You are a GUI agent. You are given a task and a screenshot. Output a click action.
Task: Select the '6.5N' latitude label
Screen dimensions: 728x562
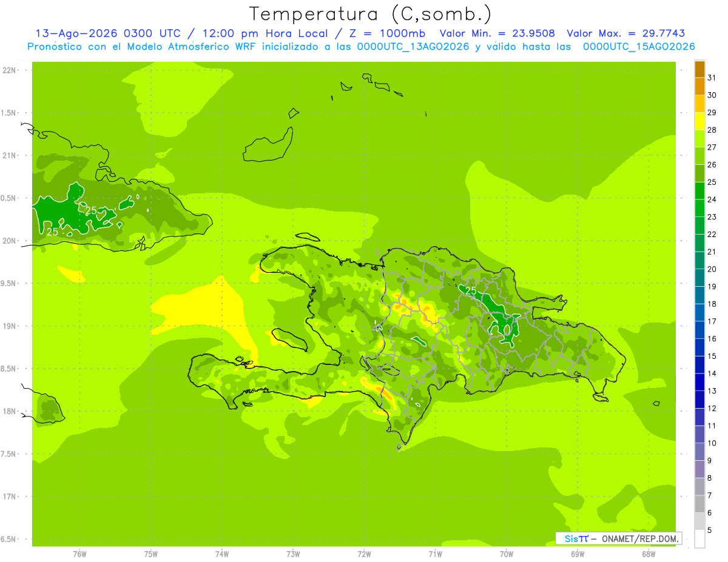[x=8, y=540]
